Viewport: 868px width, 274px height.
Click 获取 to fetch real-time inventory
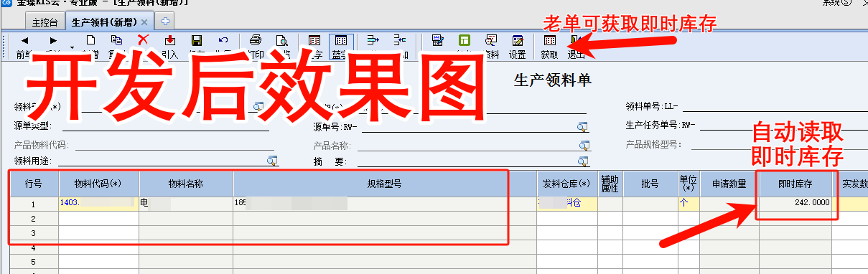(x=549, y=47)
